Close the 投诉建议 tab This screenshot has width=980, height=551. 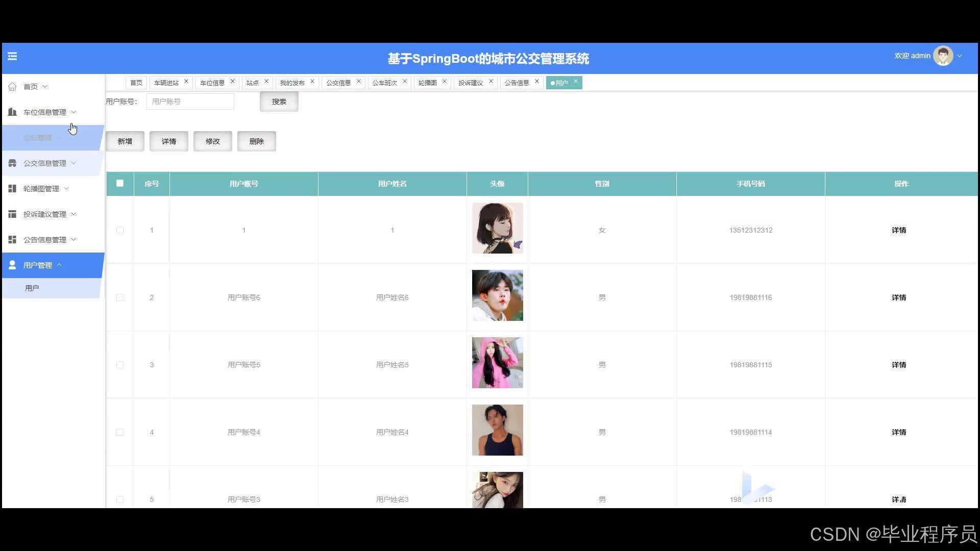pyautogui.click(x=491, y=81)
